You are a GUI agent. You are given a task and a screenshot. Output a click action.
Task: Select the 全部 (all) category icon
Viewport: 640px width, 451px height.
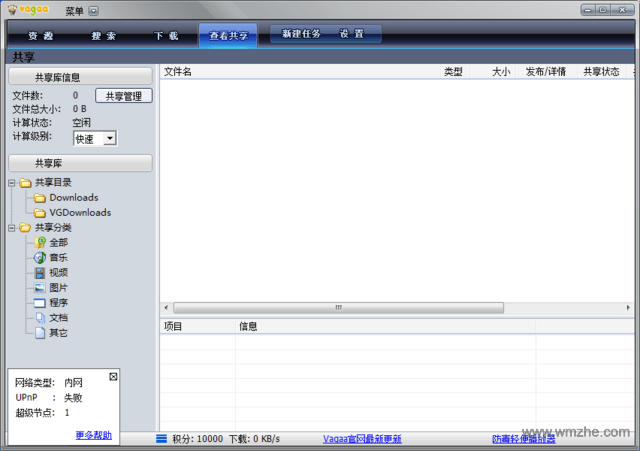pyautogui.click(x=40, y=243)
